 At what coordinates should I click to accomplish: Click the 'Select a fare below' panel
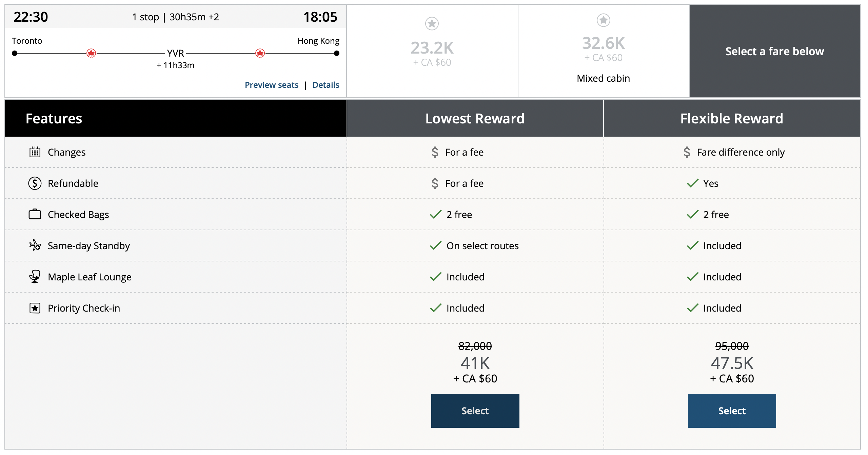tap(774, 51)
